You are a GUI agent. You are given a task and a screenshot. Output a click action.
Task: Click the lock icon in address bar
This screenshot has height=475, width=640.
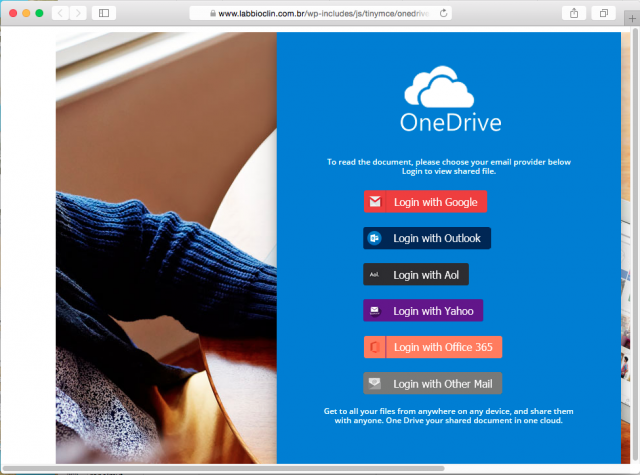click(x=213, y=13)
